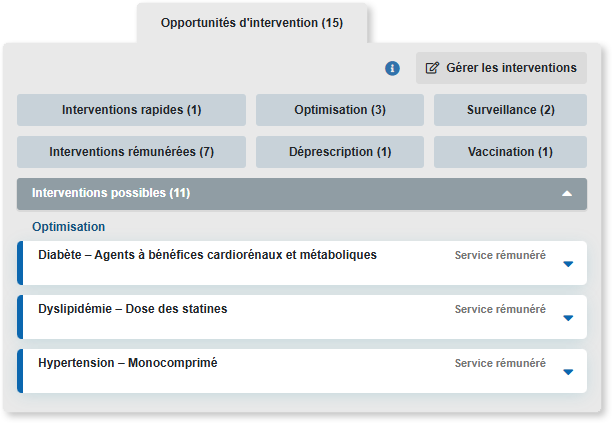Open Hypertension – Monocomprimé card
The height and width of the screenshot is (423, 612).
click(302, 371)
